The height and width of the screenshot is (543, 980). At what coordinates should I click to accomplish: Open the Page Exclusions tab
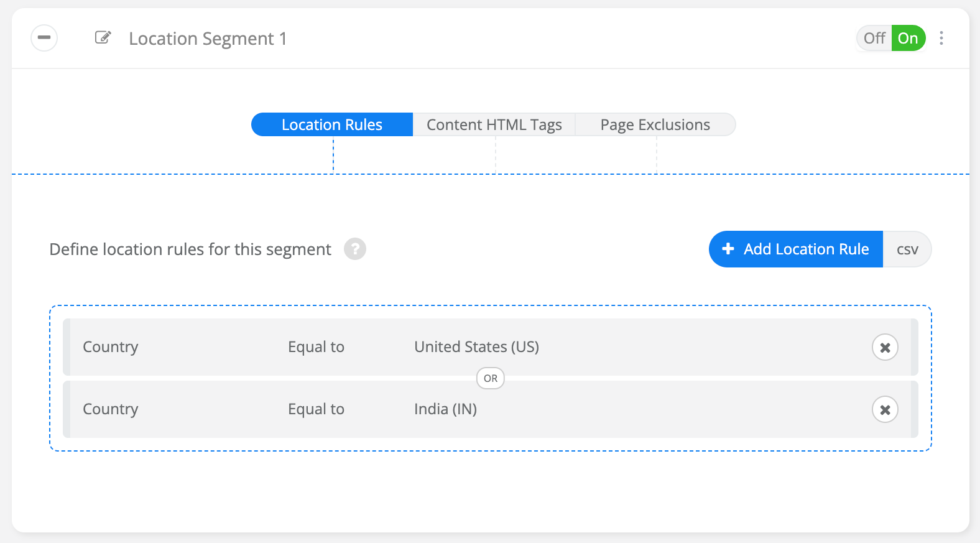click(655, 124)
